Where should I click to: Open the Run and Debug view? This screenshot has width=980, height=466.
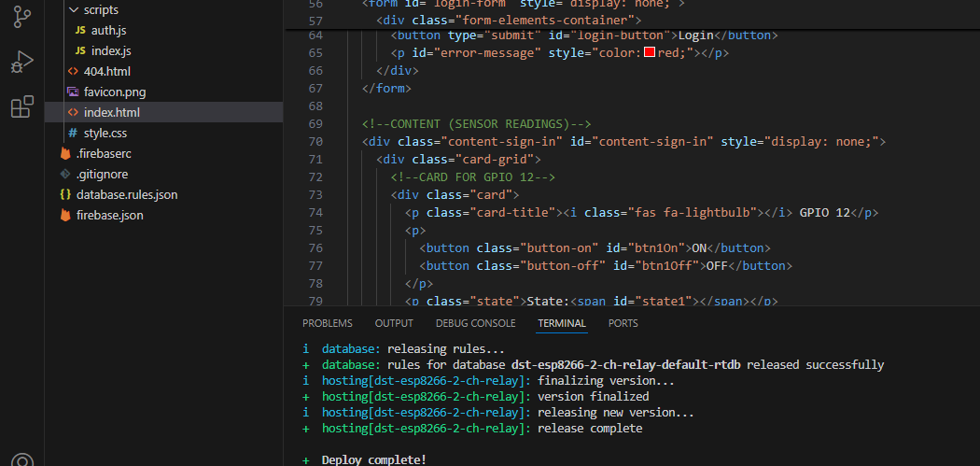point(21,63)
